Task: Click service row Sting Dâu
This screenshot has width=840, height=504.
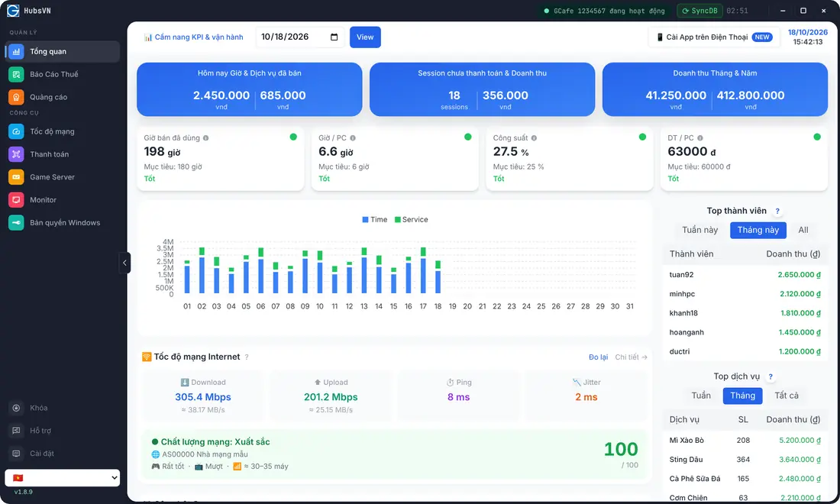Action: [x=745, y=460]
